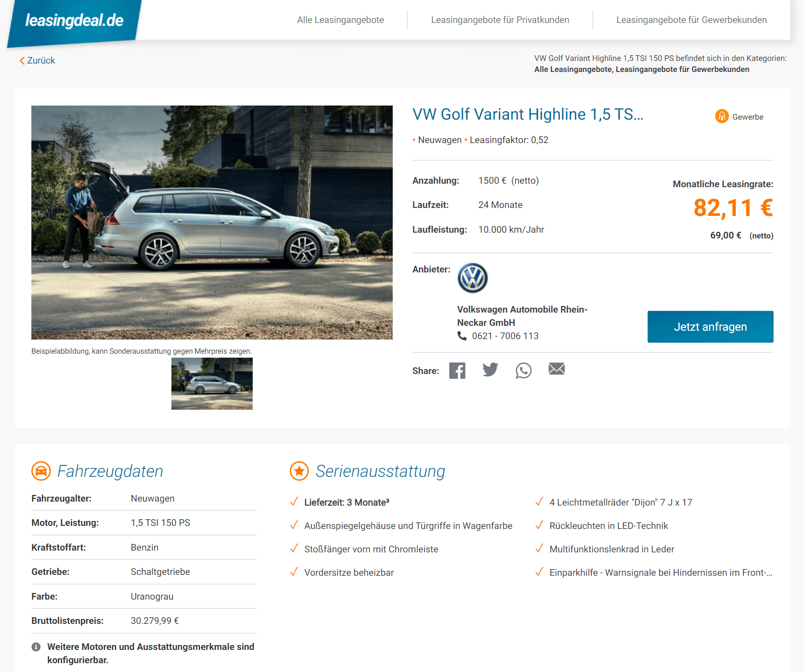Open Leasingangebote für Gewerbekunden breadcrumb link
804x672 pixels.
(683, 69)
